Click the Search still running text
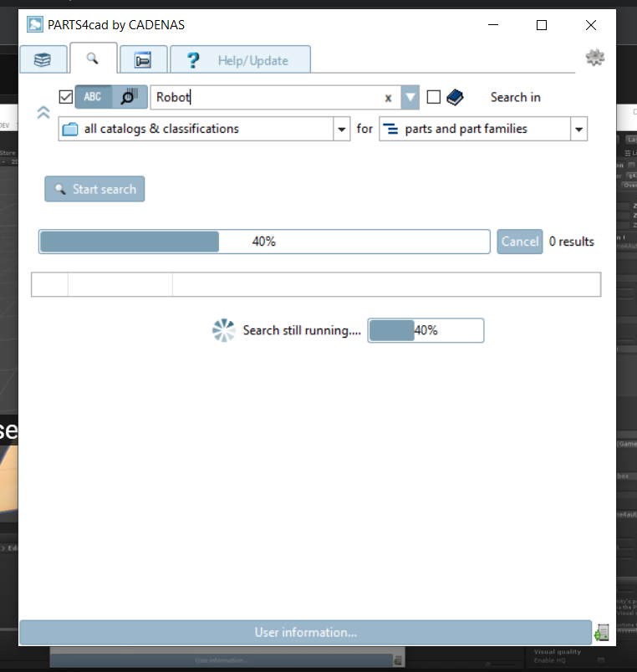The image size is (637, 672). pos(302,330)
